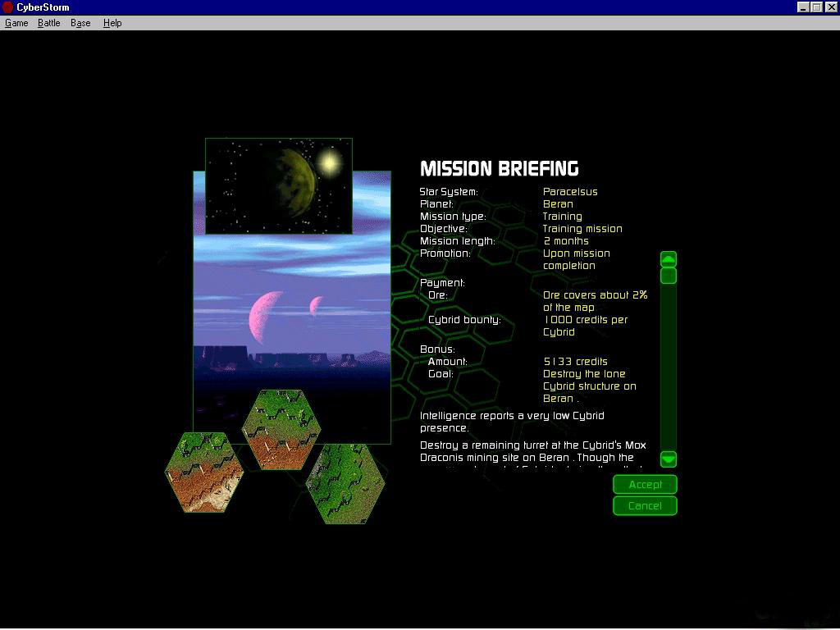840x630 pixels.
Task: Select the left brown hexagon terrain tile
Action: tap(204, 473)
